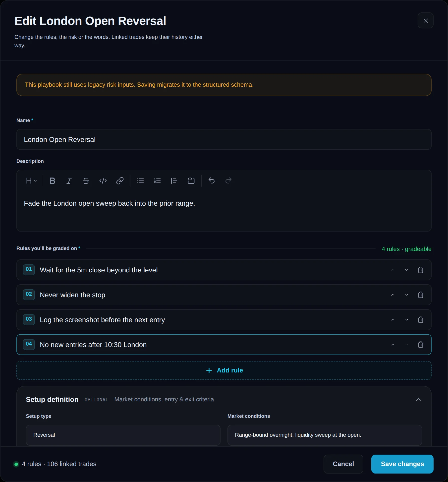The height and width of the screenshot is (482, 448).
Task: Add a new rule
Action: tap(224, 370)
